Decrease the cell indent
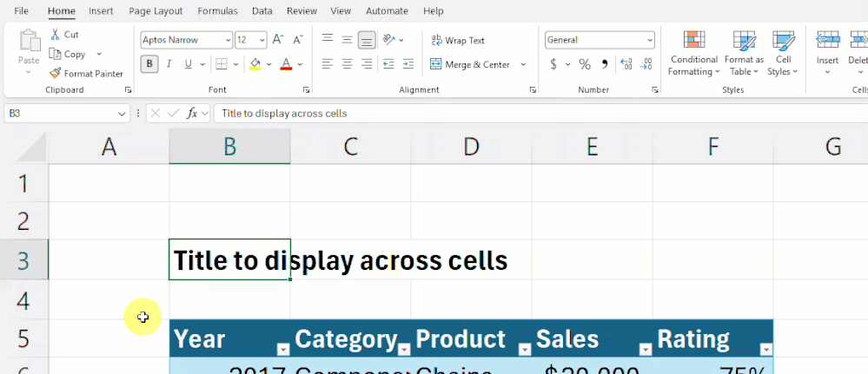Screen dimensions: 868x374 (388, 64)
